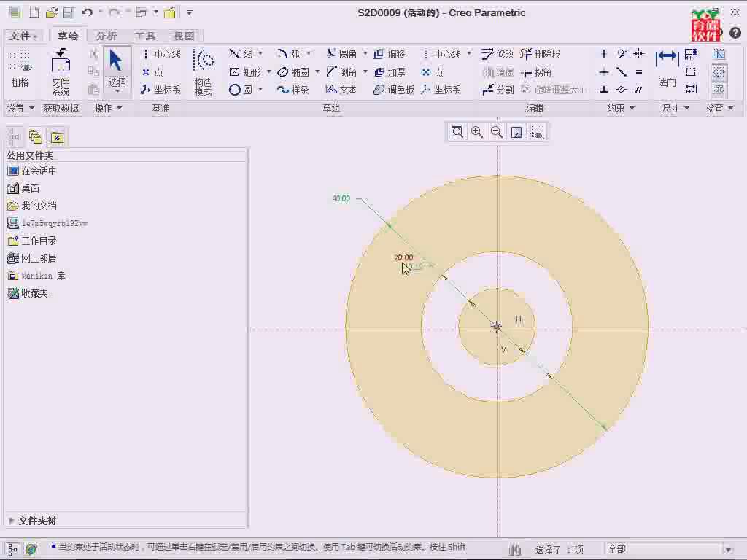The image size is (747, 560).
Task: Toggle Construction Mode (构造模式)
Action: [204, 71]
